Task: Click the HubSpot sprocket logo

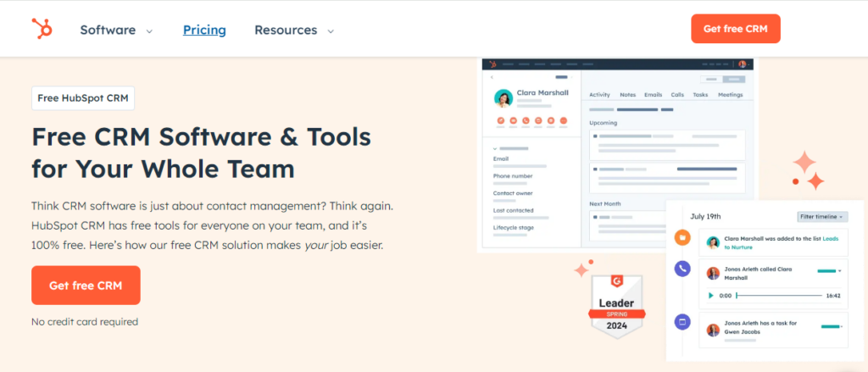Action: click(42, 29)
